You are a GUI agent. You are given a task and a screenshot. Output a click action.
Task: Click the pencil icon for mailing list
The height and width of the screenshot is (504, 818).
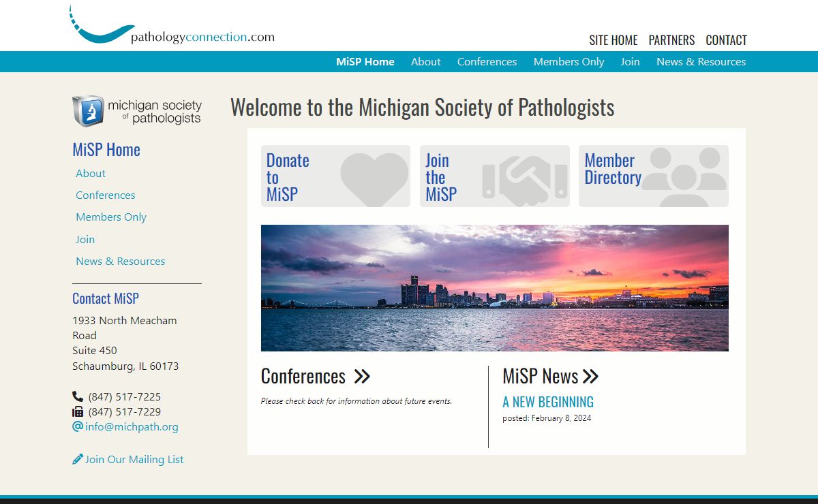(x=78, y=459)
